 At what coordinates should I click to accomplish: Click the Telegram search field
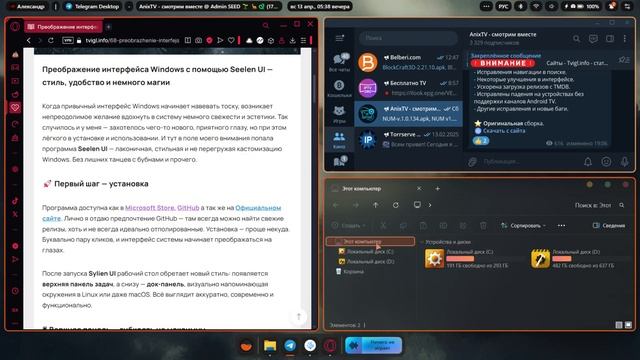[409, 38]
